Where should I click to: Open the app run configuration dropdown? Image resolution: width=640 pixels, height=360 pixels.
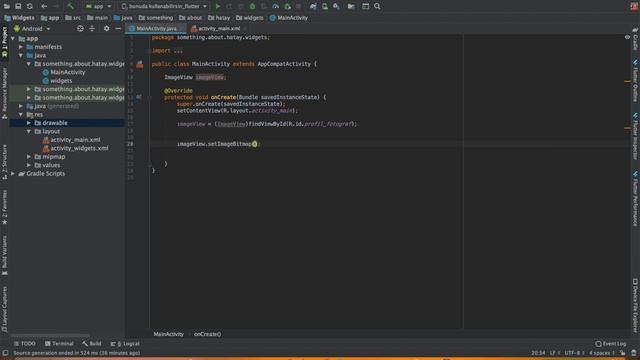click(x=98, y=6)
